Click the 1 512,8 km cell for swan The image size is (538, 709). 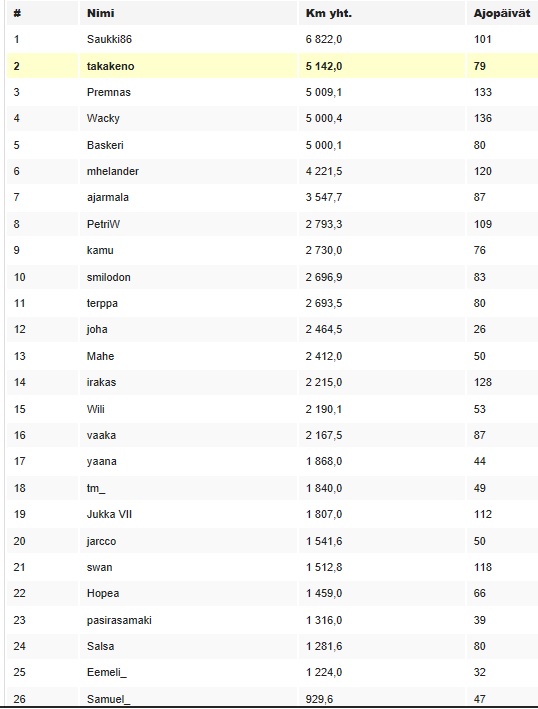click(324, 567)
